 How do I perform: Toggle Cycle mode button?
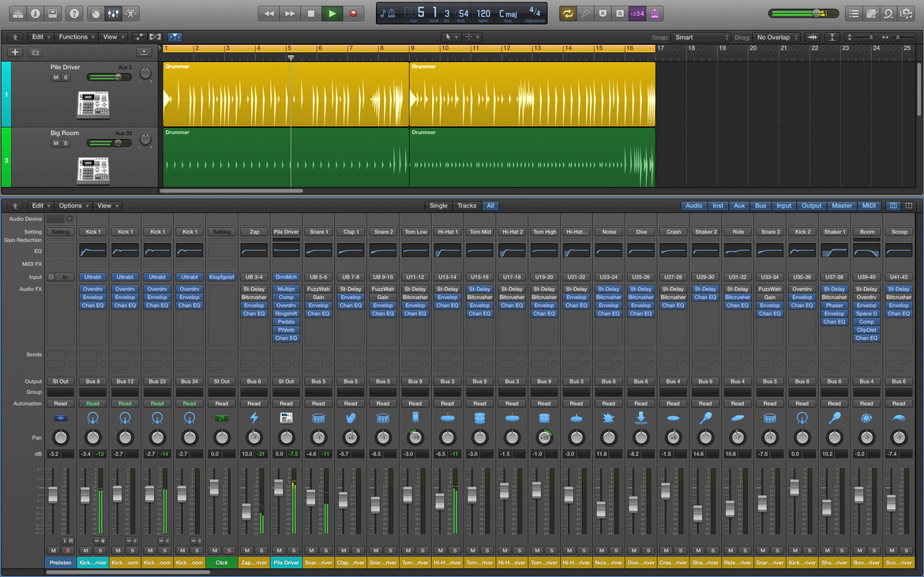click(x=568, y=13)
